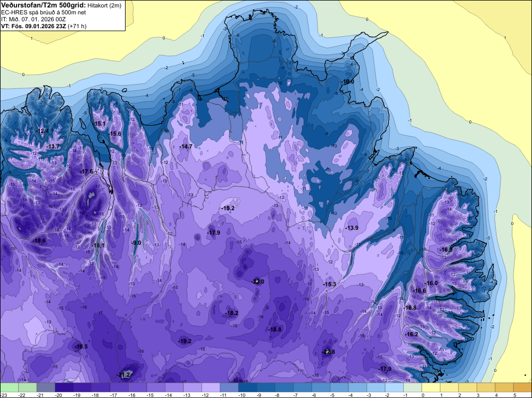Click the -21.2 temperature label on the map
This screenshot has height=398, width=532.
123,375
